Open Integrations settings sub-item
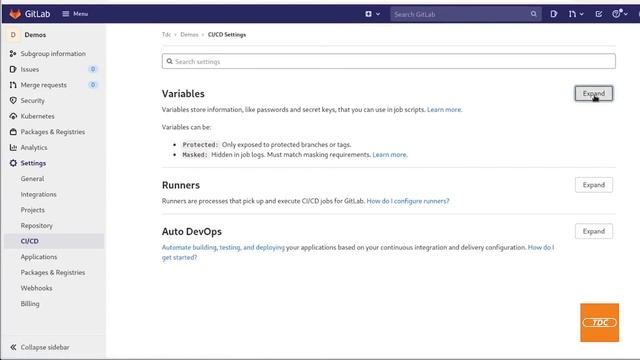Image resolution: width=640 pixels, height=360 pixels. click(39, 194)
